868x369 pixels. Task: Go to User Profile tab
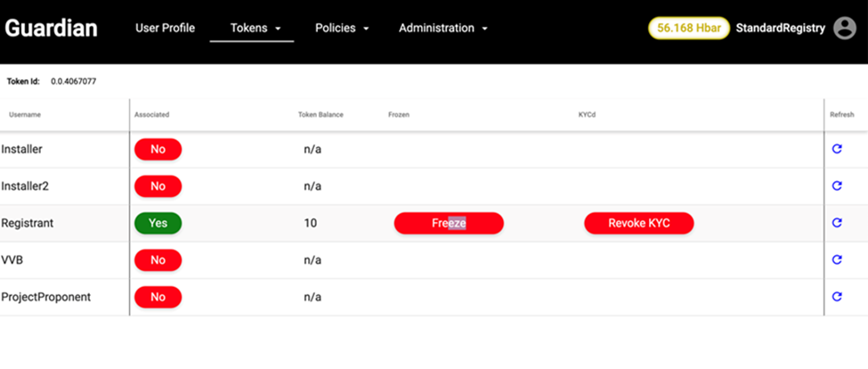click(x=165, y=29)
